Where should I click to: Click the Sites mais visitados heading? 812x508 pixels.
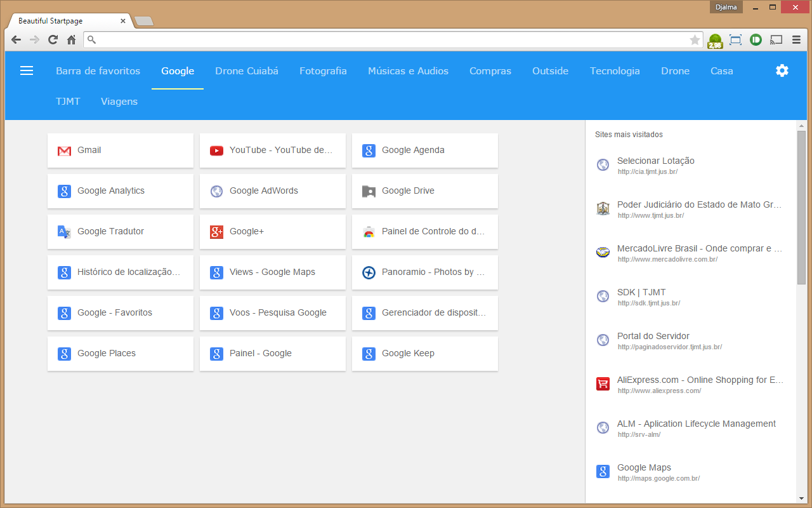click(x=629, y=135)
